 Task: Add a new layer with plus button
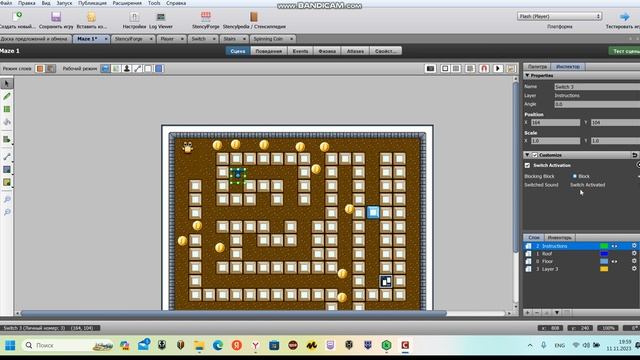pos(527,313)
